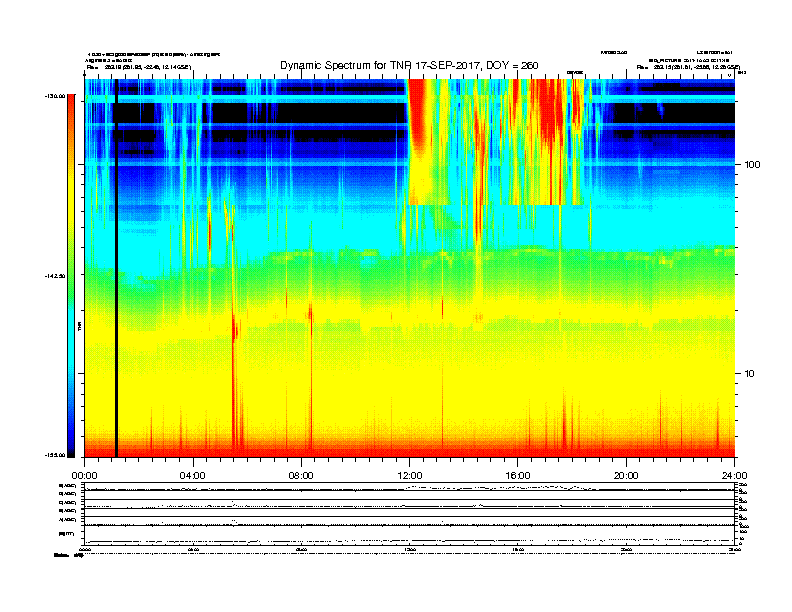Screen dimensions: 792x612
Task: Click the '12:00' time axis label
Action: click(x=410, y=476)
